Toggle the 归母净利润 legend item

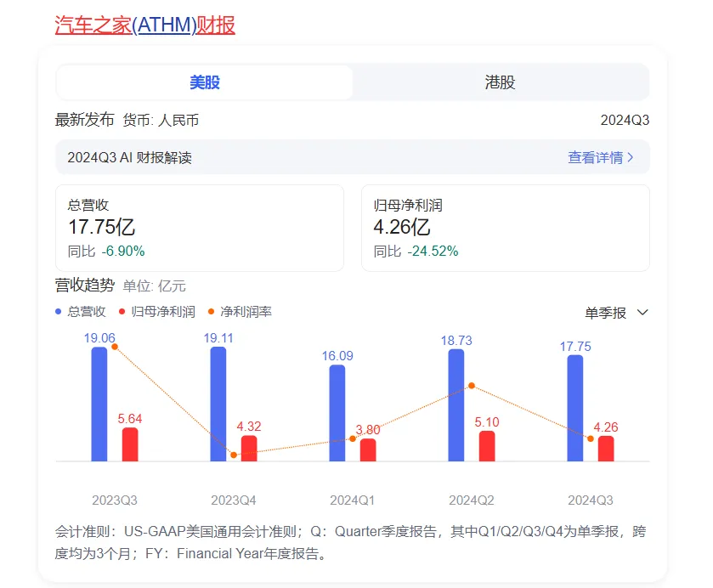[157, 312]
